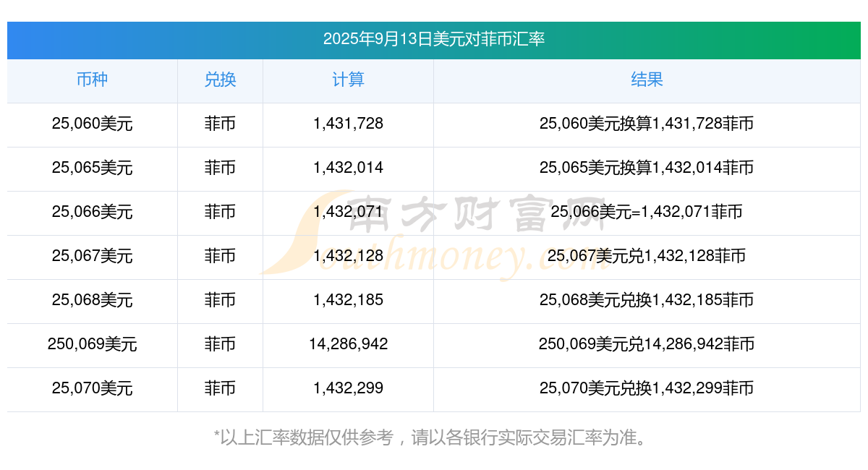Select the '250,069美元' cell

click(92, 344)
